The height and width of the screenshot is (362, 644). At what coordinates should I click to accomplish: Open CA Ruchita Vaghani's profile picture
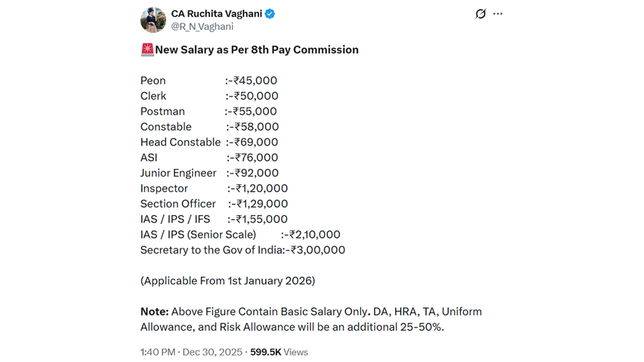(x=153, y=20)
